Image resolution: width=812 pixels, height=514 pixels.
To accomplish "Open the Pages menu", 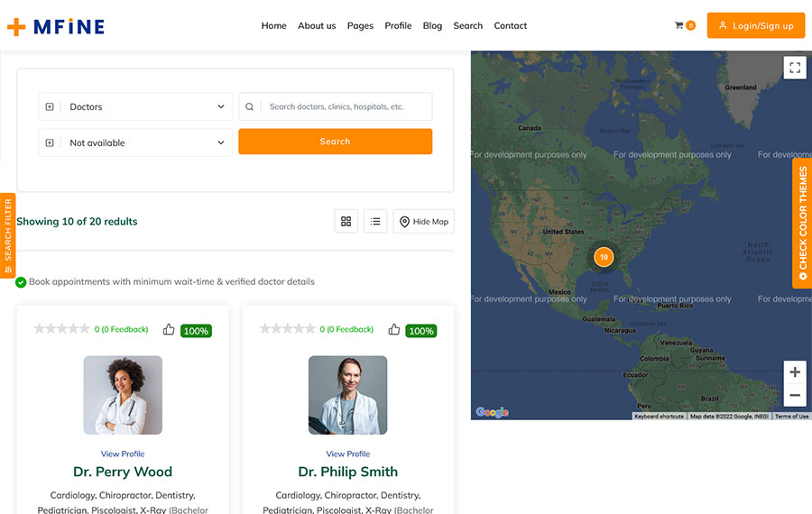I will coord(360,25).
